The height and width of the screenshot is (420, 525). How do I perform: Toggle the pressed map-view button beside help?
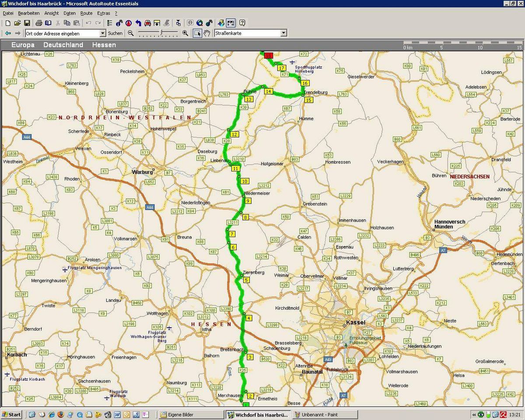coord(231,23)
